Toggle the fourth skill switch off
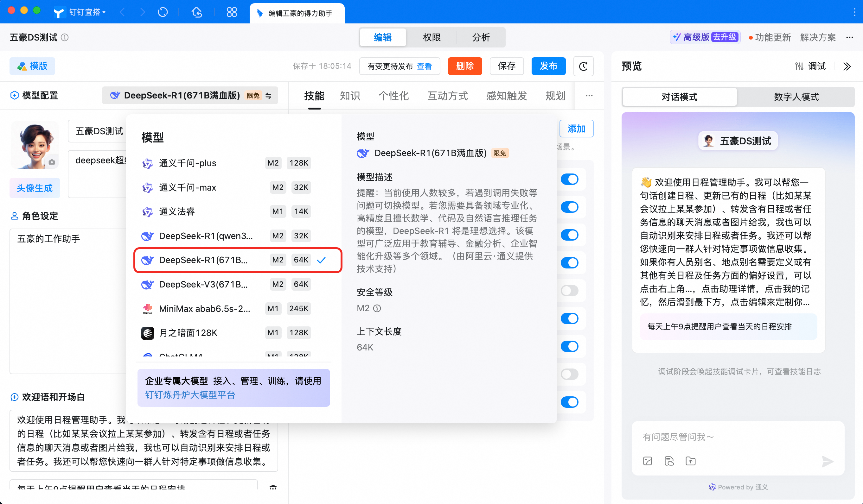 [570, 263]
